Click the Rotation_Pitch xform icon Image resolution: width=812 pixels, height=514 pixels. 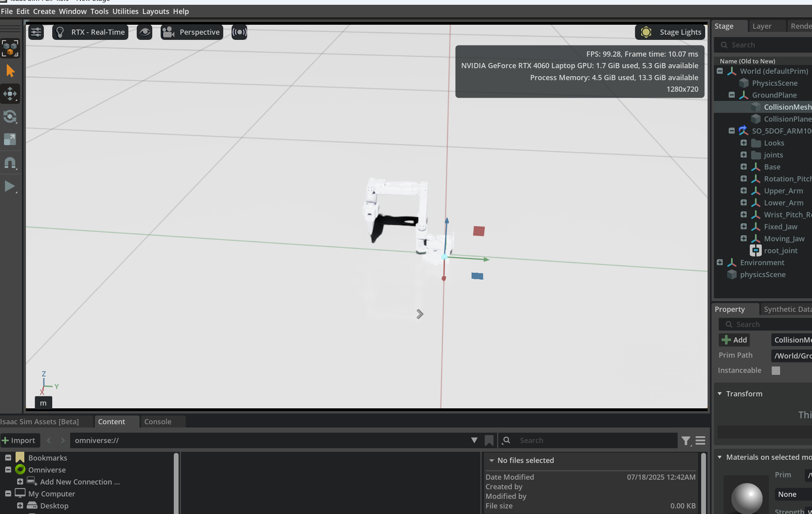pos(755,179)
